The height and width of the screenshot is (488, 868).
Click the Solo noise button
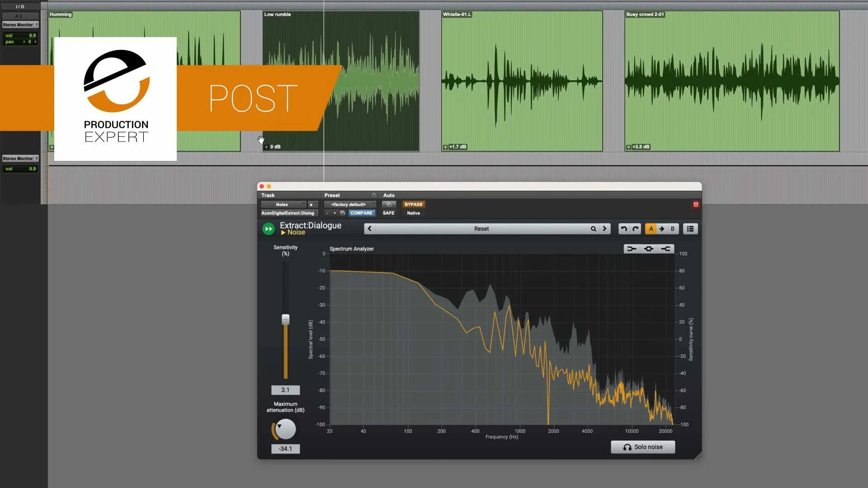[643, 447]
